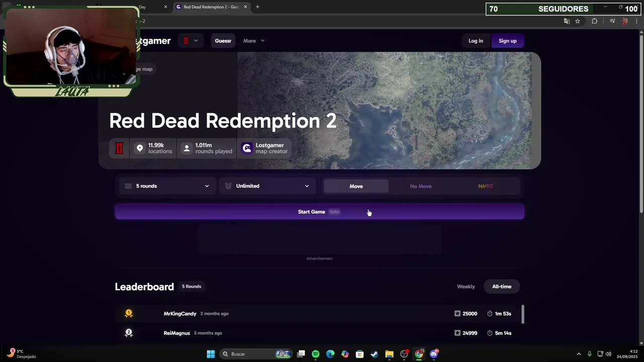Switch leaderboard to Weekly
Screen dimensions: 644x362
point(465,287)
